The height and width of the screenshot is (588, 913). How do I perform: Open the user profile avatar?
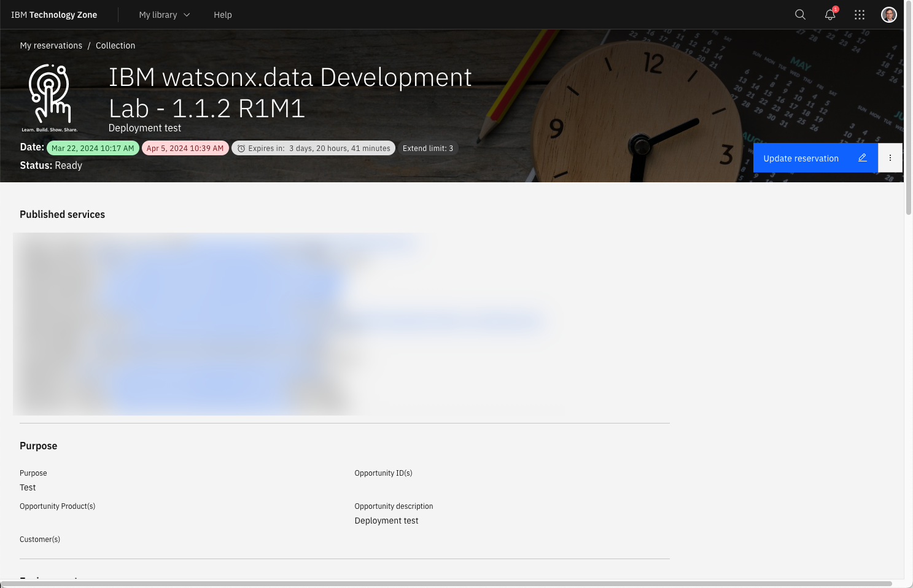[889, 15]
